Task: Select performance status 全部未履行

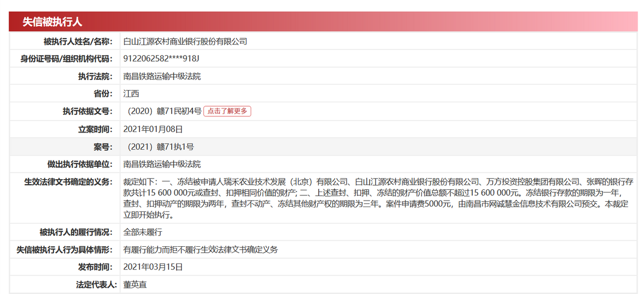Action: (x=143, y=232)
